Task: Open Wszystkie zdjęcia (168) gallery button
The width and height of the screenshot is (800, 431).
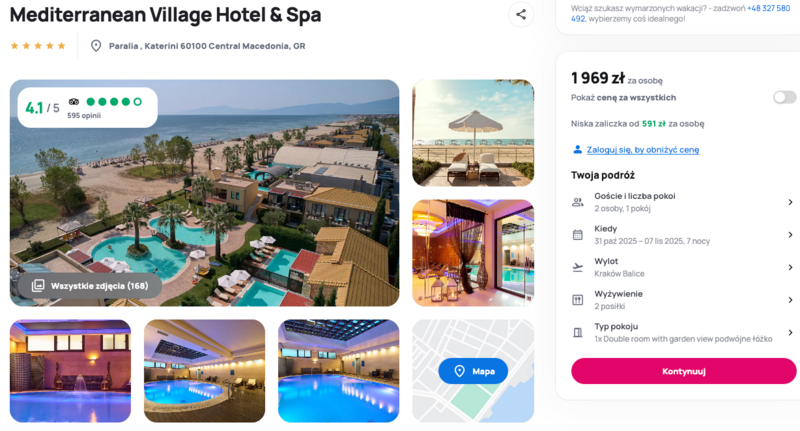Action: pos(90,286)
